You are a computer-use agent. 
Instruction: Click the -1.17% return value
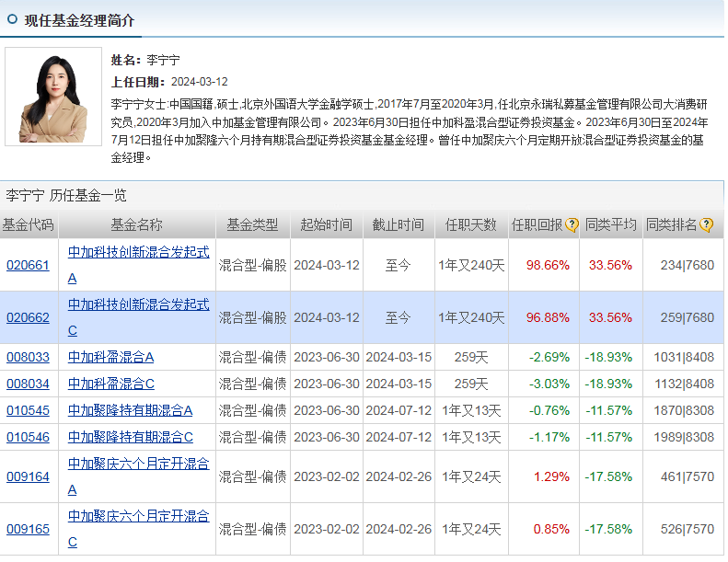pyautogui.click(x=549, y=437)
